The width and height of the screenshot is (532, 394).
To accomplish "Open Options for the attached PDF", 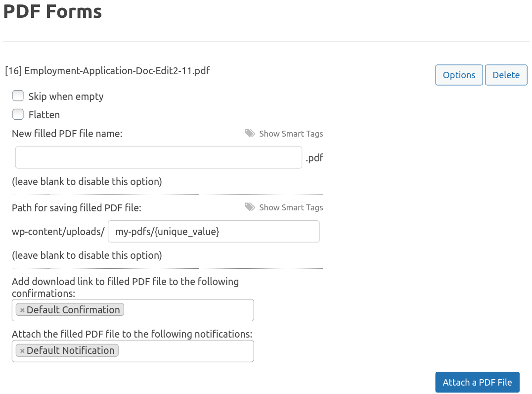I will click(459, 75).
